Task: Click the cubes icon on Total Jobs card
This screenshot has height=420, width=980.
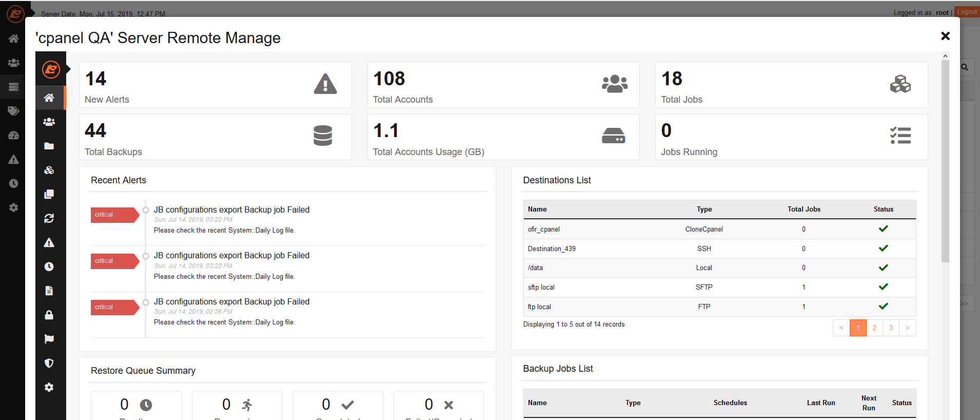Action: pos(900,84)
